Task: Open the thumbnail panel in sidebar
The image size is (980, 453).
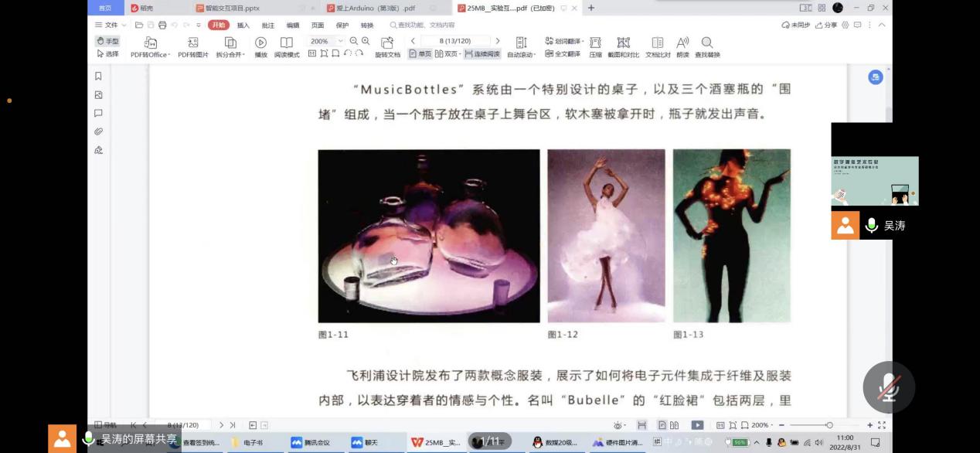Action: tap(98, 94)
